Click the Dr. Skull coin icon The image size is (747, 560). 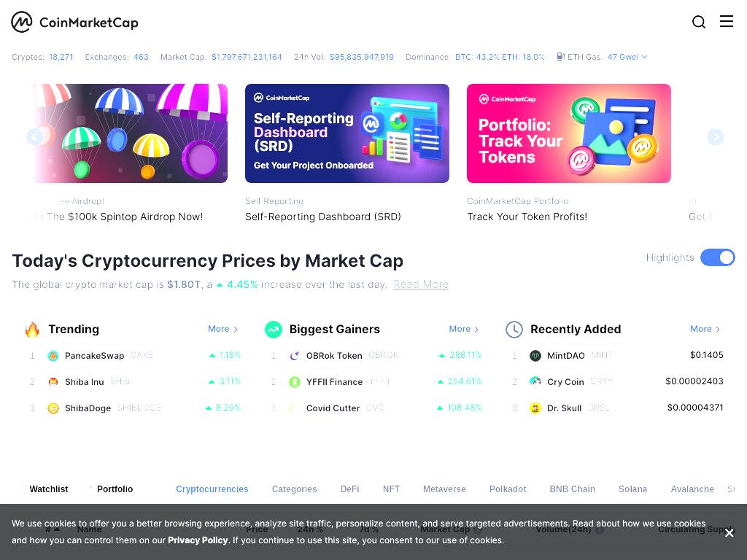(535, 408)
